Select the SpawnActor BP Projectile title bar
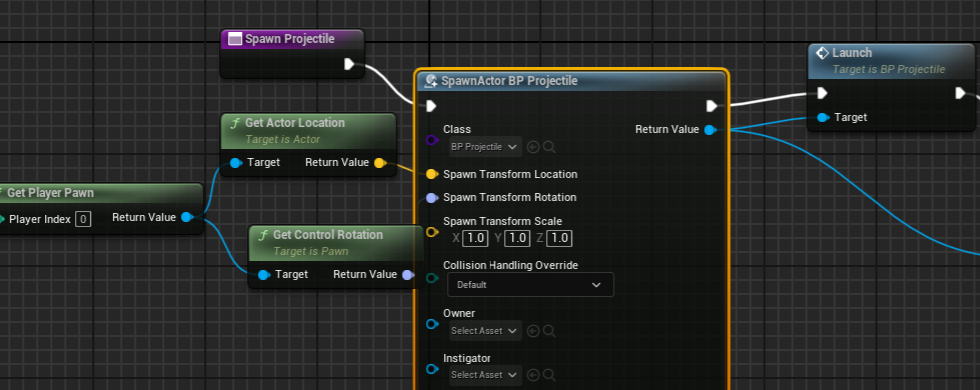This screenshot has height=390, width=980. click(x=571, y=81)
